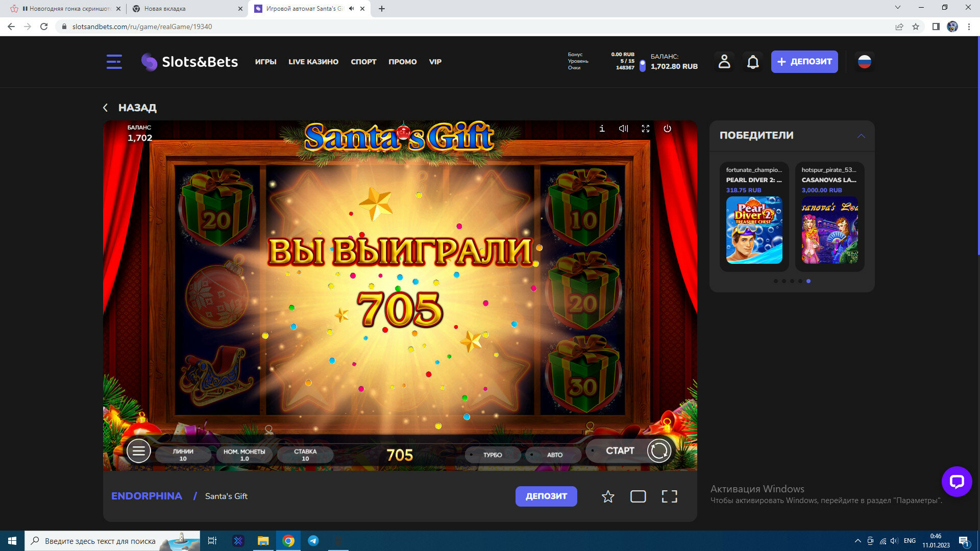Click the spin arrows start icon
This screenshot has height=551, width=980.
[659, 451]
